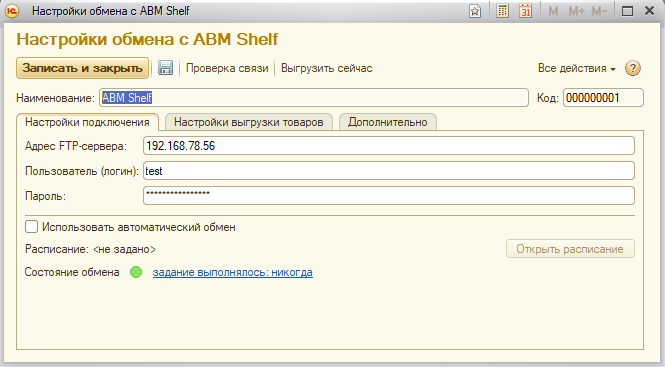Switch to Настройки выгрузки товаров tab
665x367 pixels.
[249, 122]
